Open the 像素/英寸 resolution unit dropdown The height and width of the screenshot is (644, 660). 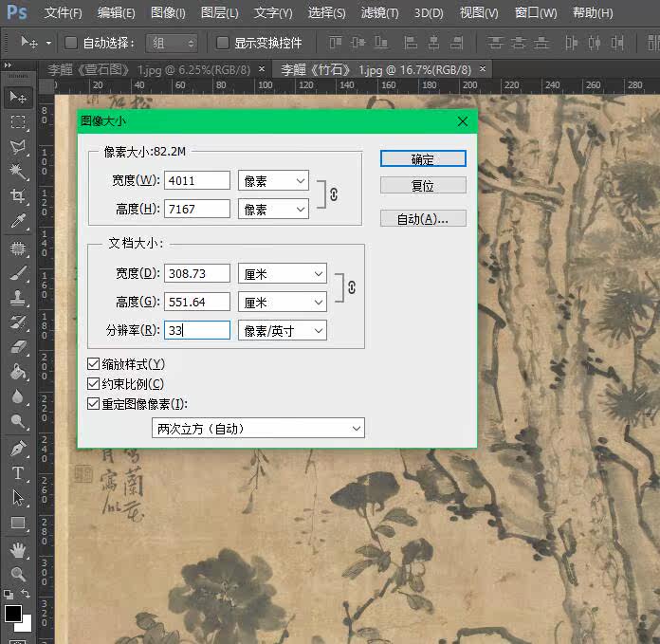coord(283,331)
